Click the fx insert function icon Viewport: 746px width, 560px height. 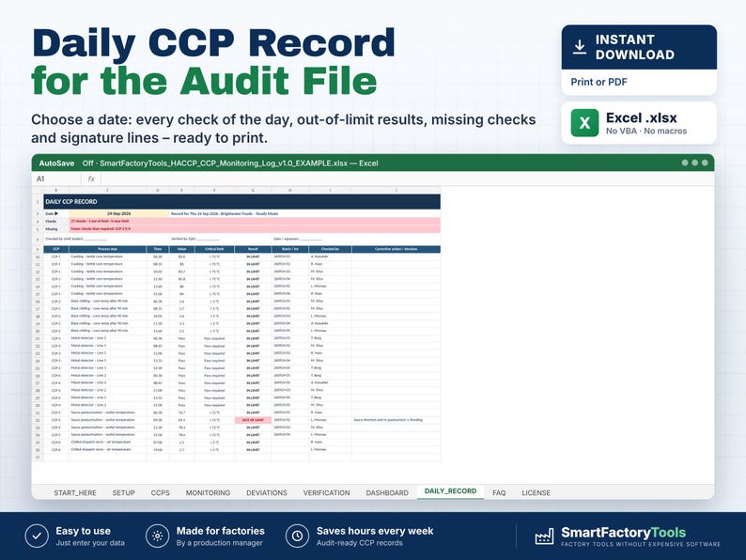[91, 179]
